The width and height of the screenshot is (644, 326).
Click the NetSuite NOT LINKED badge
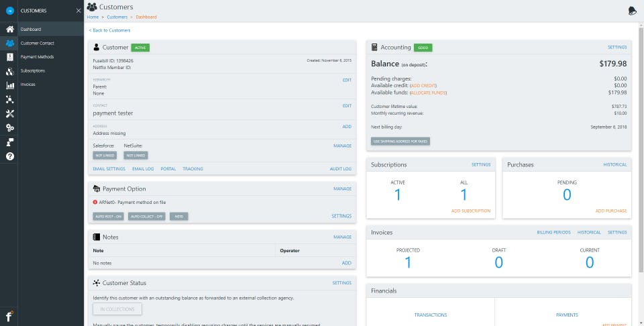(136, 155)
